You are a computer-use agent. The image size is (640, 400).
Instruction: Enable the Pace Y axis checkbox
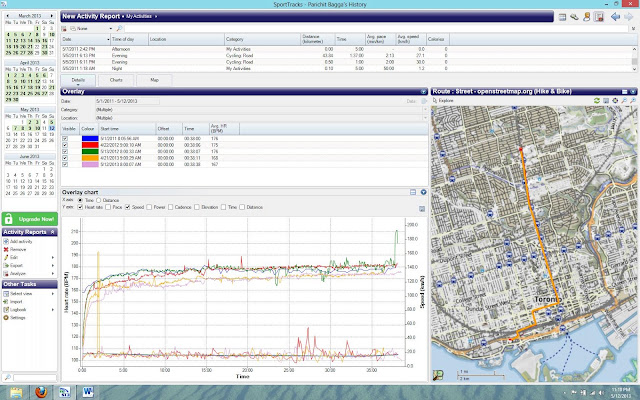[x=108, y=207]
